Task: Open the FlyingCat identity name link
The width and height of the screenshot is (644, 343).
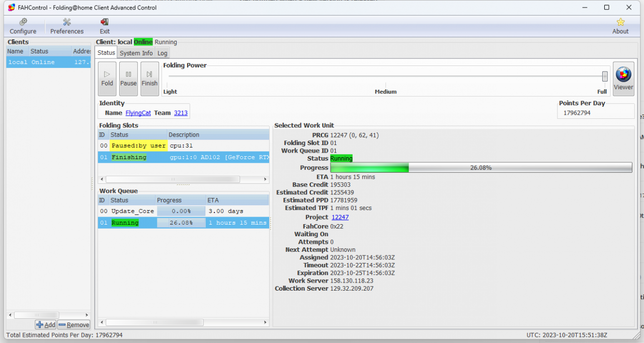Action: coord(138,113)
